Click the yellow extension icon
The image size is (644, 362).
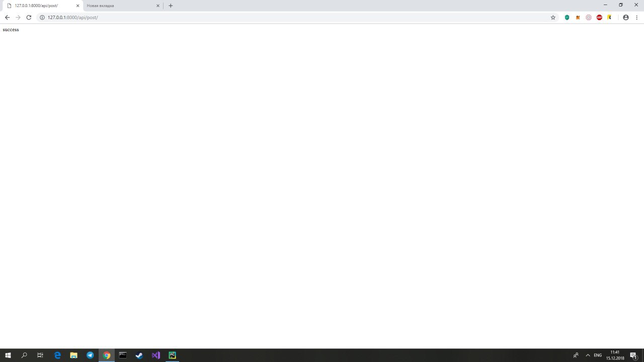tap(609, 17)
